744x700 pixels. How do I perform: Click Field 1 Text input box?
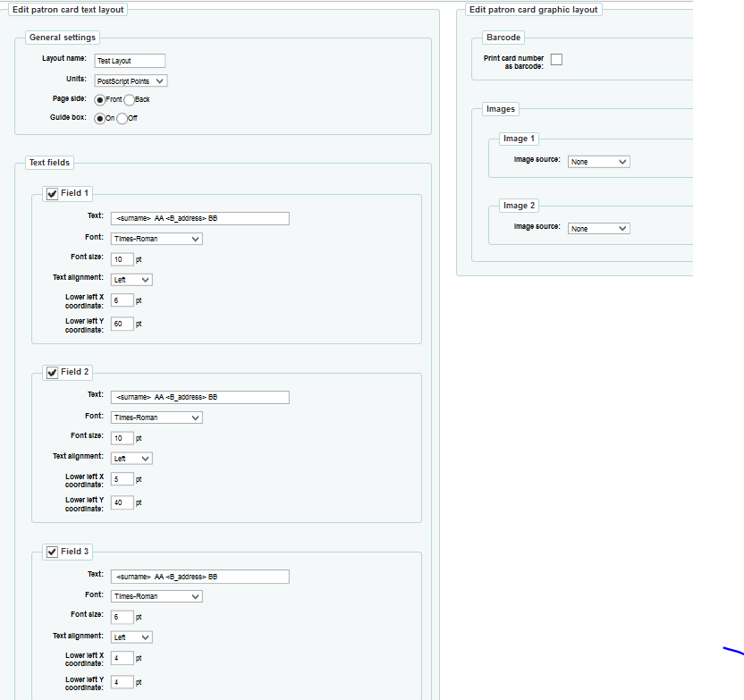tap(199, 218)
